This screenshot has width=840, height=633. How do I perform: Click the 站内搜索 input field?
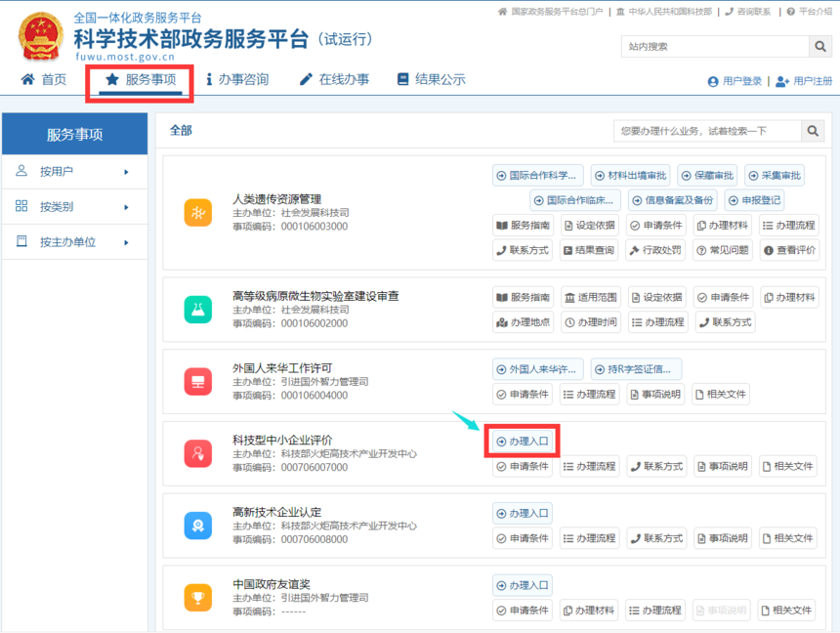(x=715, y=47)
